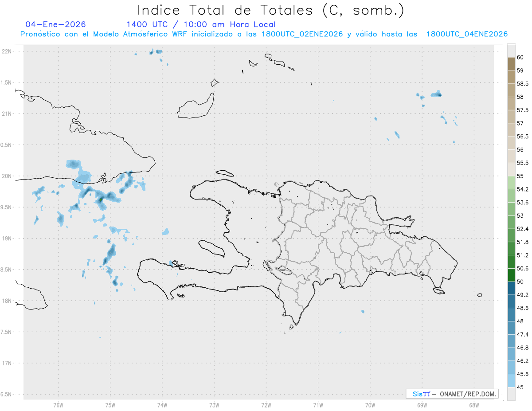Click the '49.2' colorbar value
532x411 pixels.
point(522,295)
